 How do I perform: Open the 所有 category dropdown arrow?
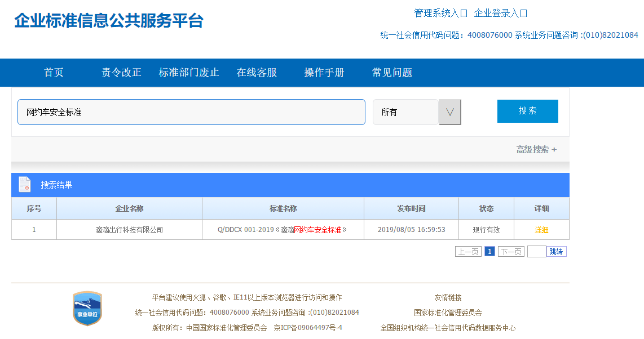(449, 112)
